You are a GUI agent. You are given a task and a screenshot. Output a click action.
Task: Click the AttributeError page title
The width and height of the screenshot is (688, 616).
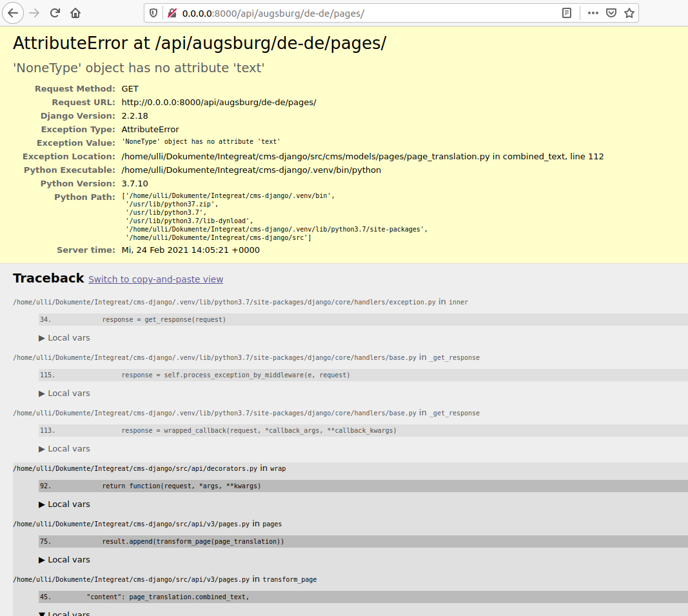coord(199,43)
